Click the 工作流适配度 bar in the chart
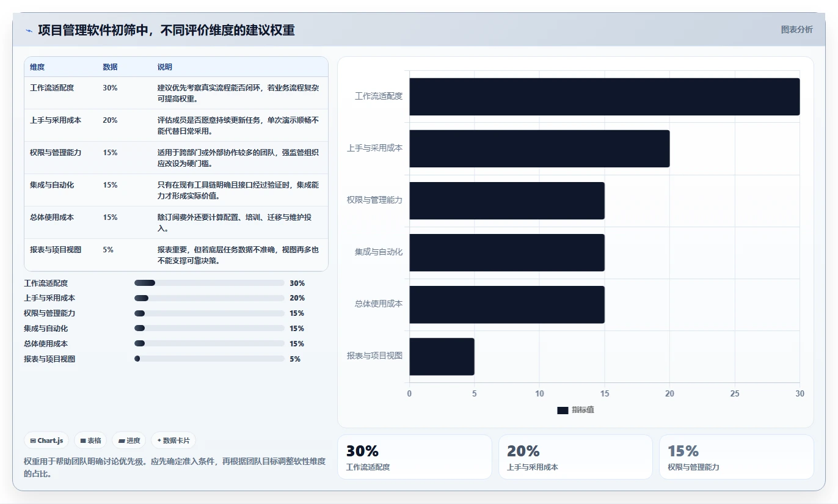Screen dimensions: 838x504 (604, 97)
